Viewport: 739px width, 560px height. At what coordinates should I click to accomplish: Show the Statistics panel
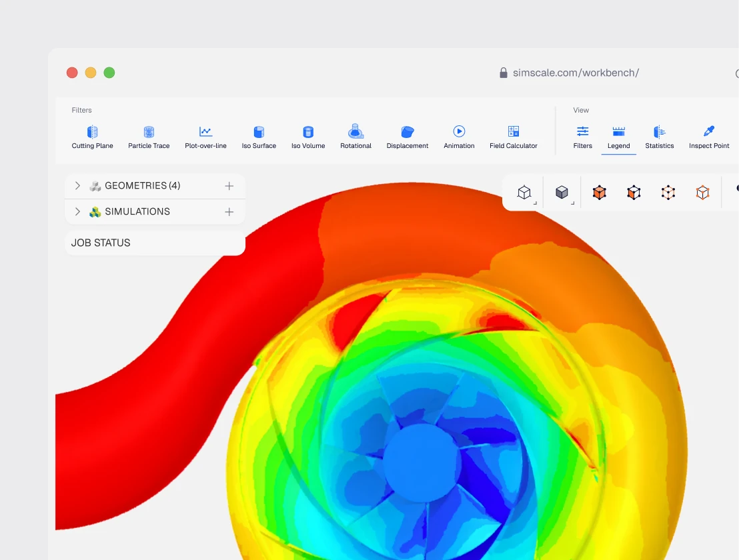click(x=660, y=137)
